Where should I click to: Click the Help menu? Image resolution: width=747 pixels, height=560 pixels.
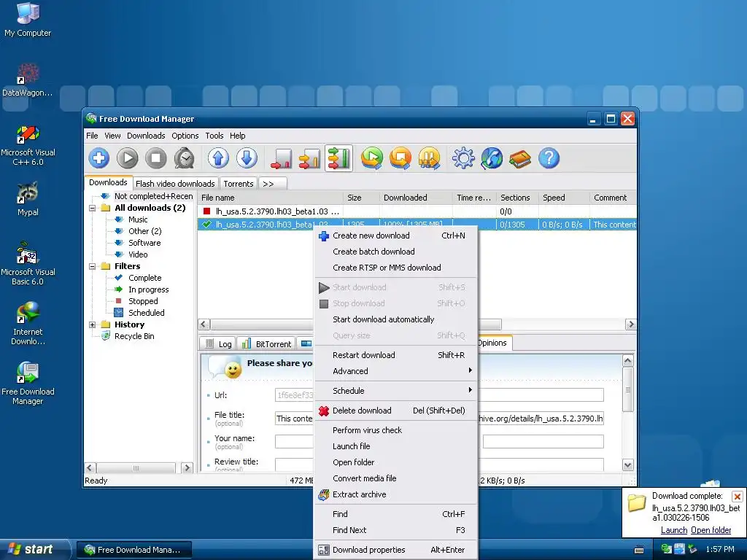point(237,136)
